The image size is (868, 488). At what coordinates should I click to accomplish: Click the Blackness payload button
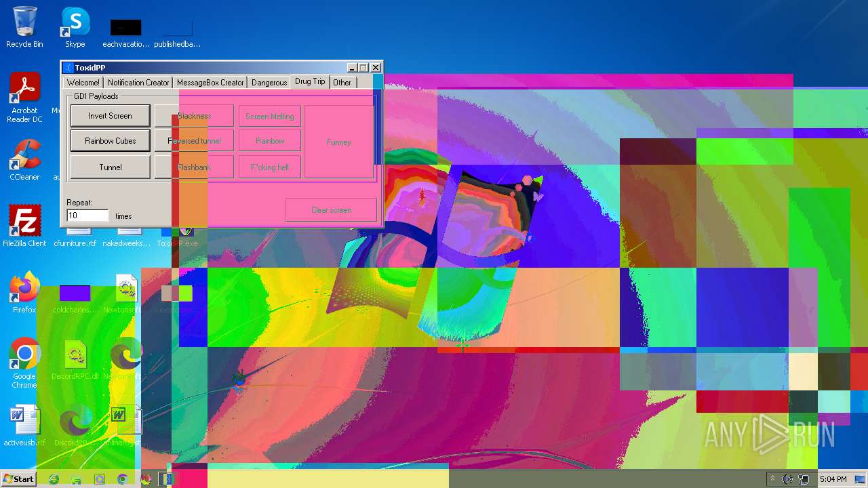194,116
